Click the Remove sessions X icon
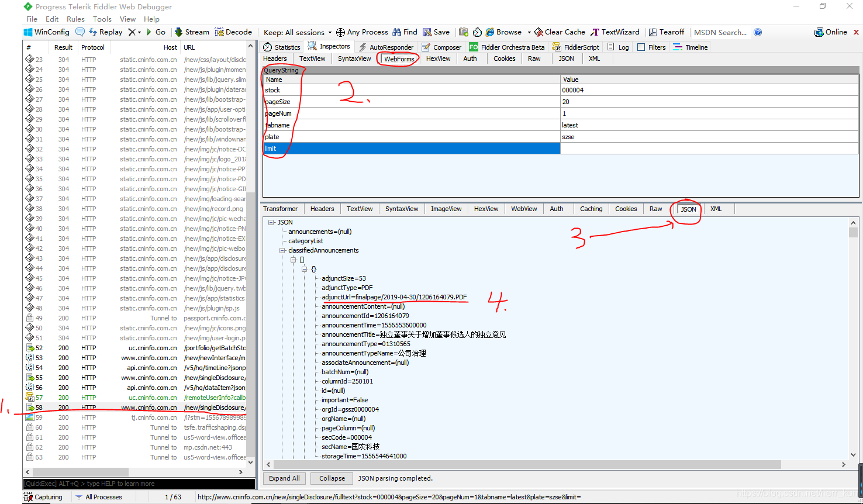Image resolution: width=863 pixels, height=504 pixels. 132,32
